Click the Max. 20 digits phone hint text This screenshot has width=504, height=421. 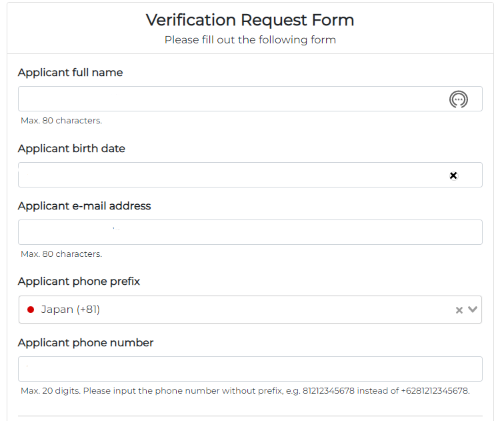245,391
